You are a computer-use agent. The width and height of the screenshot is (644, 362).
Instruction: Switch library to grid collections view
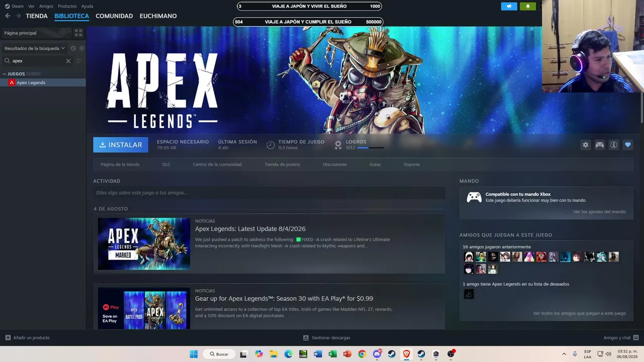(78, 33)
